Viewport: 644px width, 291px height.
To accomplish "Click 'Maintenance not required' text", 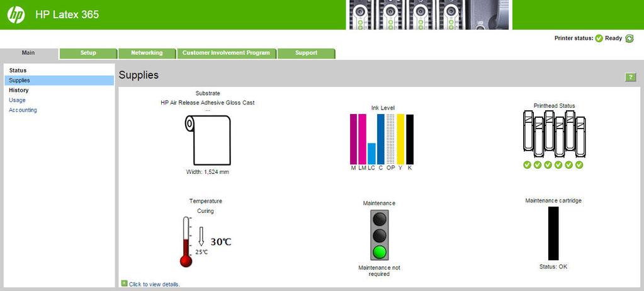I will (379, 271).
